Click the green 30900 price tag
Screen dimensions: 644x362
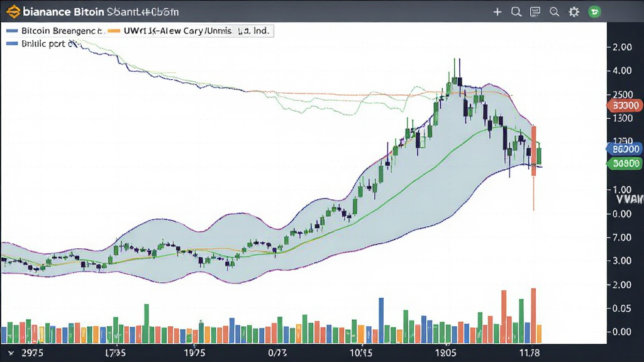click(625, 164)
